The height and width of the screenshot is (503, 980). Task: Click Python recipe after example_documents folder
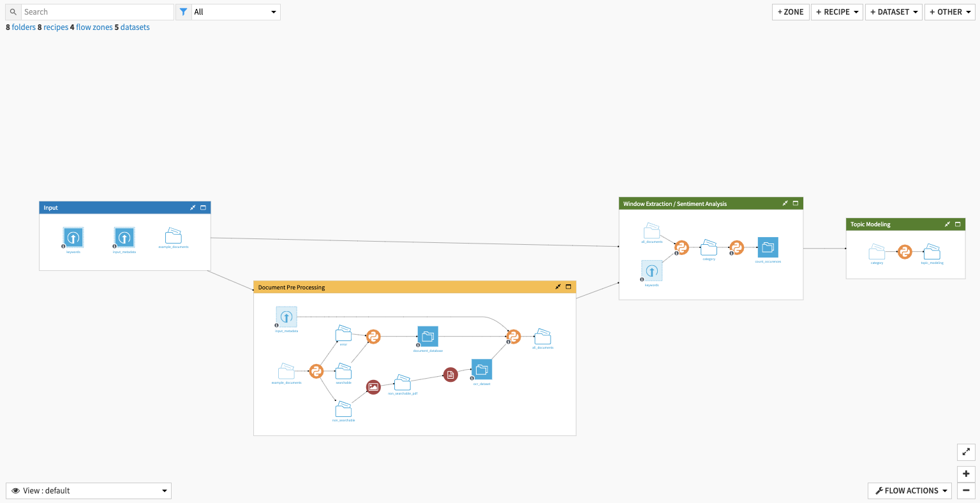tap(316, 371)
